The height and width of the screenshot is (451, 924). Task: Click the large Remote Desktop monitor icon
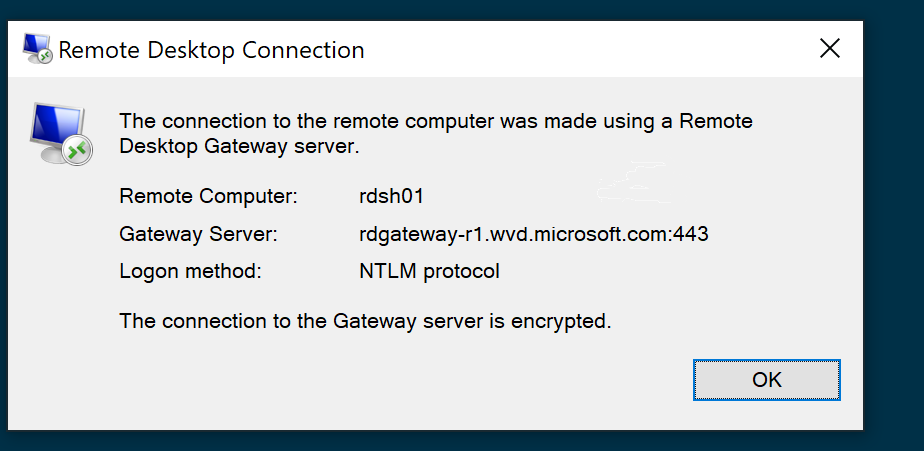coord(61,134)
